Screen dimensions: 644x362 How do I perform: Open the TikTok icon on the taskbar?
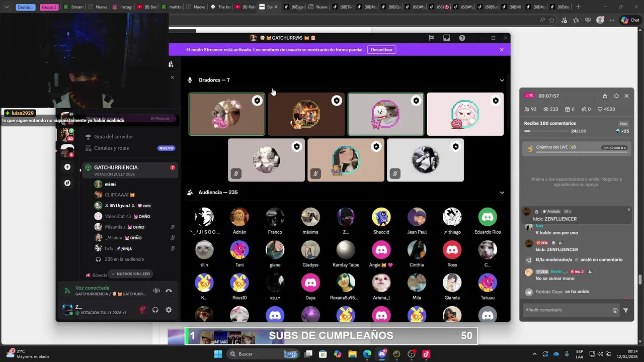(426, 354)
